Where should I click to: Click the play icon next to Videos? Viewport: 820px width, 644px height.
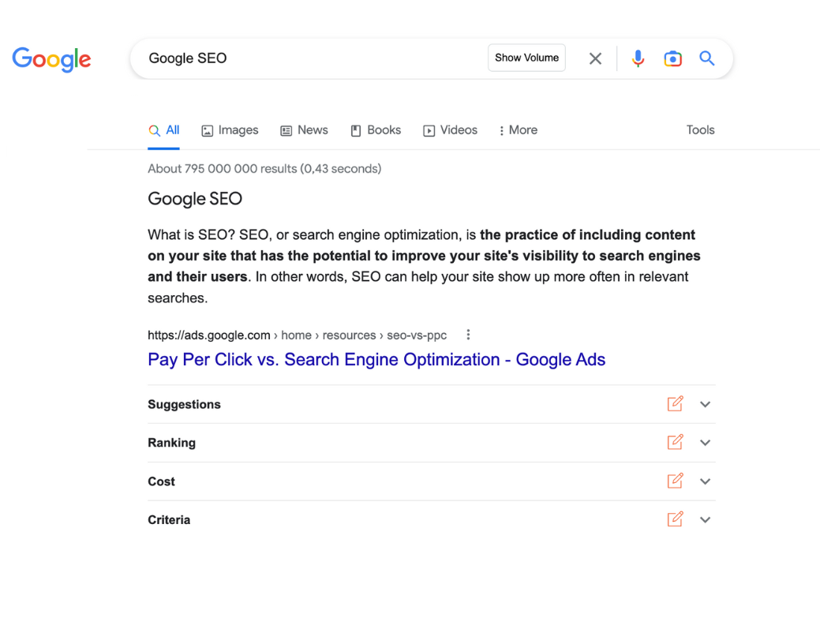[429, 131]
